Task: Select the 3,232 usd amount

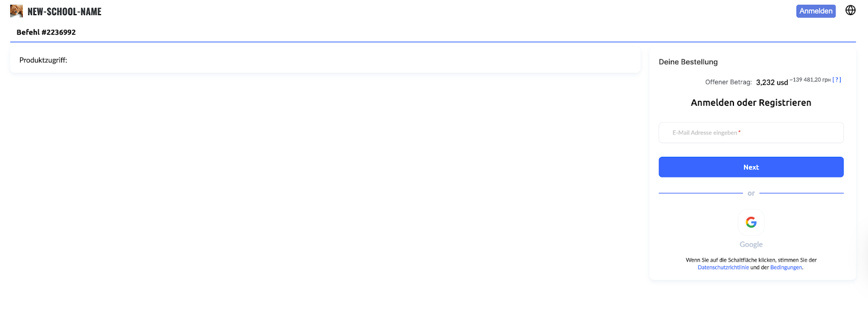Action: (771, 82)
